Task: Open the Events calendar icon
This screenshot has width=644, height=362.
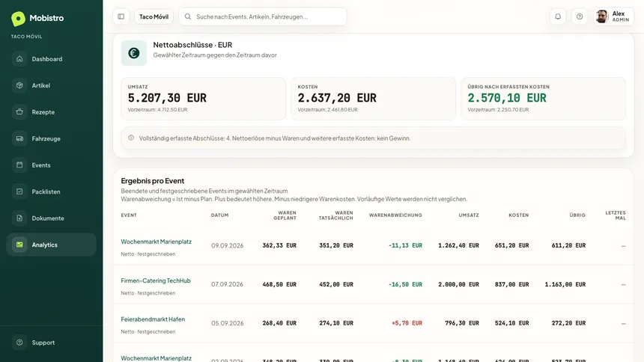Action: click(19, 165)
